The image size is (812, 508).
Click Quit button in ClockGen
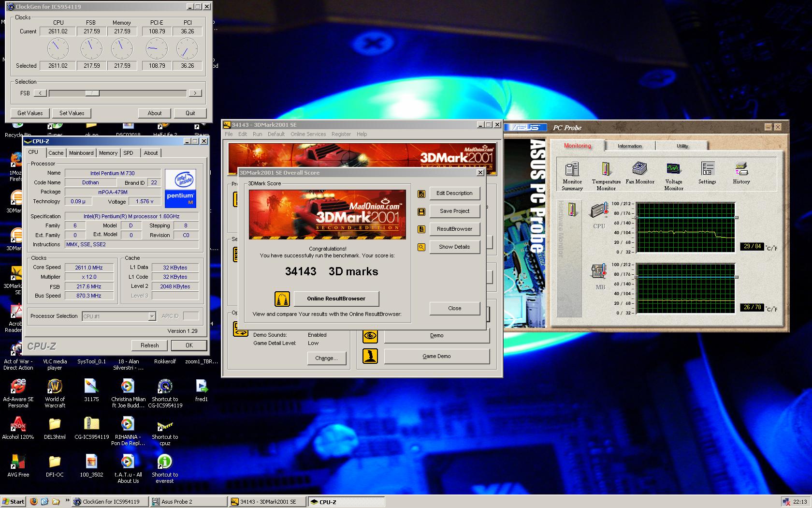pyautogui.click(x=190, y=113)
